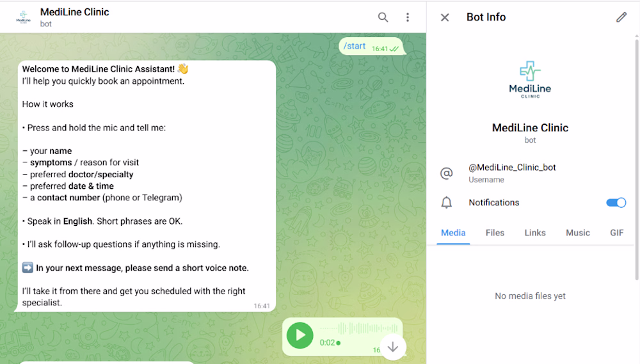Click the 0:02 voice message duration

point(327,343)
